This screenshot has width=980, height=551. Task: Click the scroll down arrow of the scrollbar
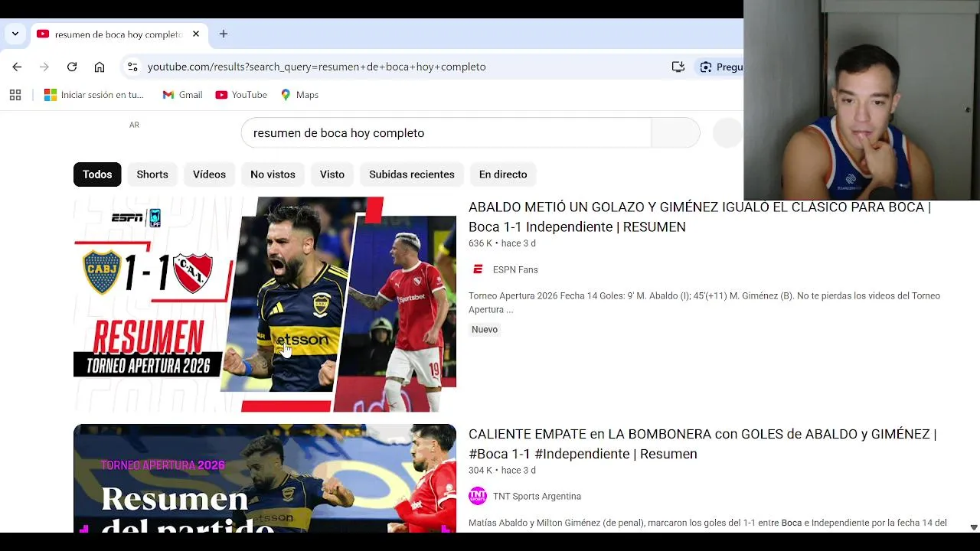pos(974,527)
